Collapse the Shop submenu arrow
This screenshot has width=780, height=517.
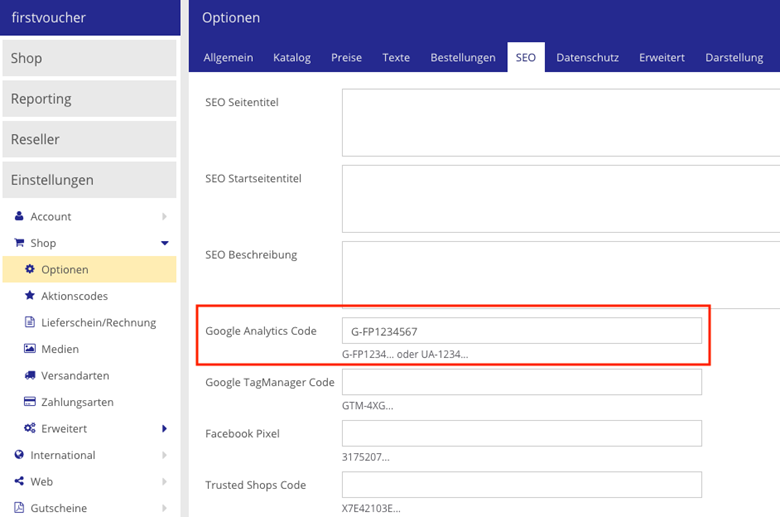[x=165, y=243]
